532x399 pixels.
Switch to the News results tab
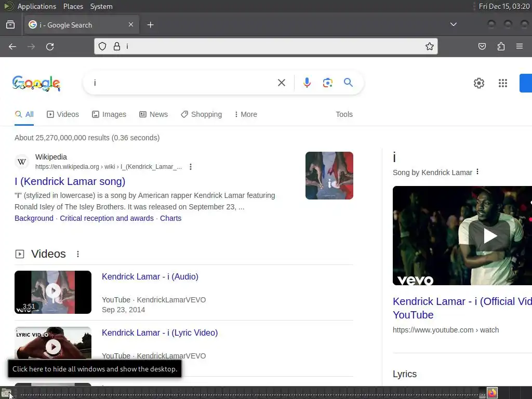pos(153,114)
